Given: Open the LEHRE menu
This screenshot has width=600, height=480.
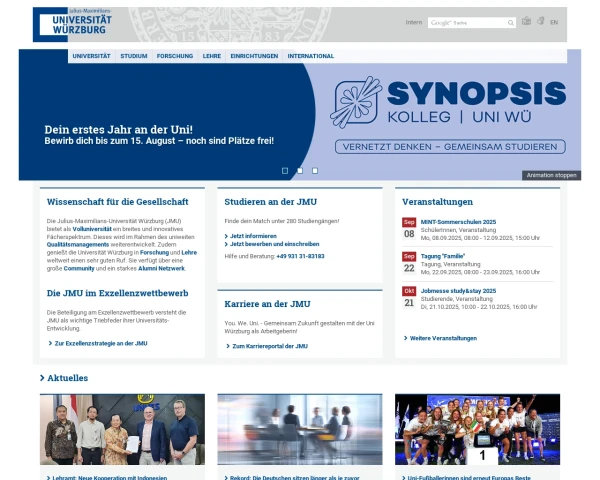Looking at the screenshot, I should (212, 56).
